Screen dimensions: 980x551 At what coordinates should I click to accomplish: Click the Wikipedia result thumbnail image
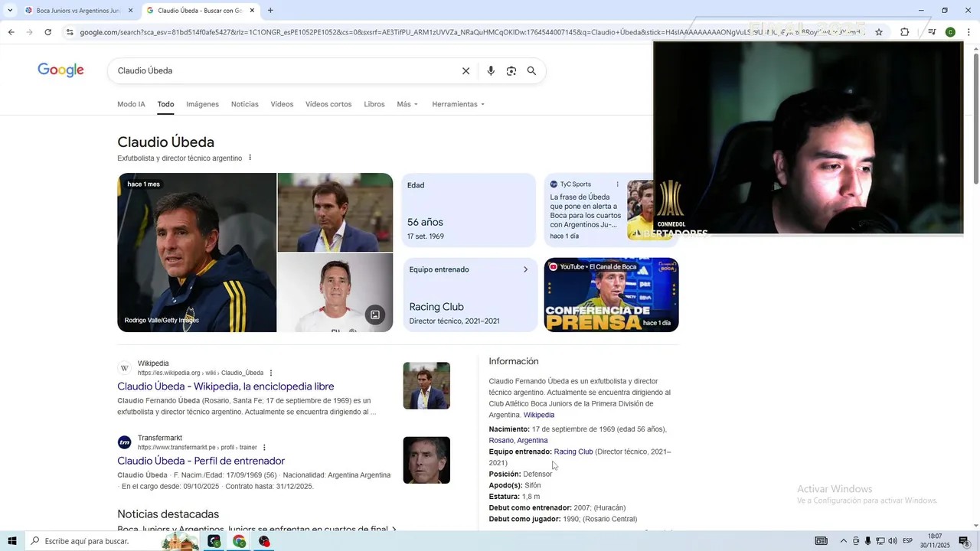[426, 386]
